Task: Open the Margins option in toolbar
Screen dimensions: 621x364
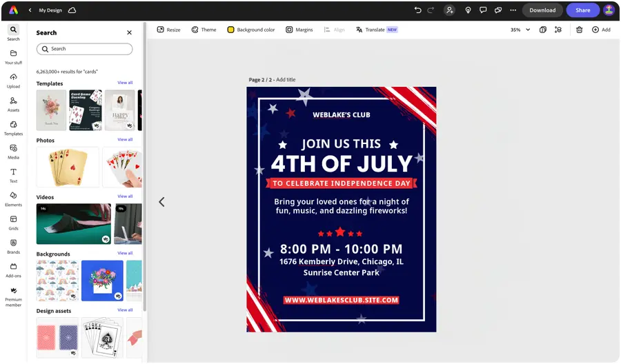Action: click(x=299, y=30)
